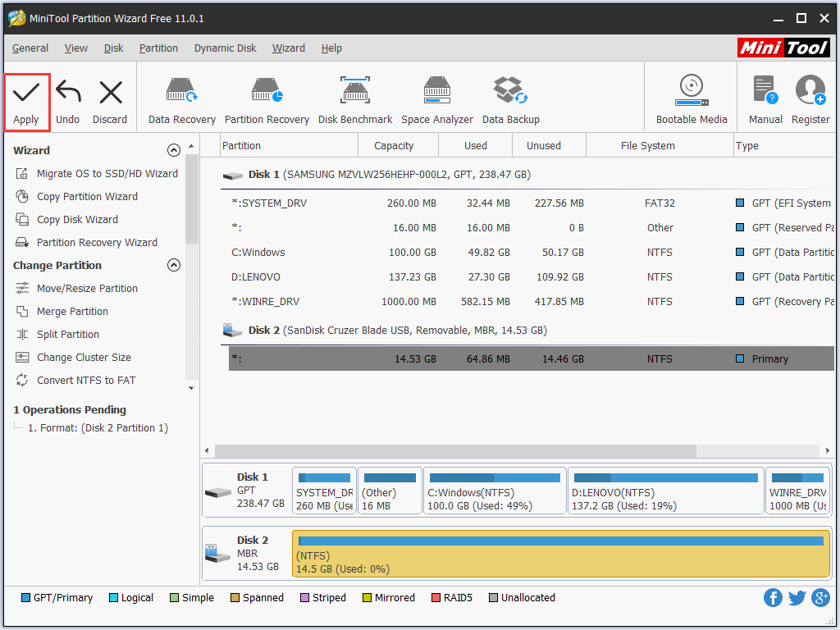
Task: Select WINRE_DRV partition row
Action: pos(532,302)
